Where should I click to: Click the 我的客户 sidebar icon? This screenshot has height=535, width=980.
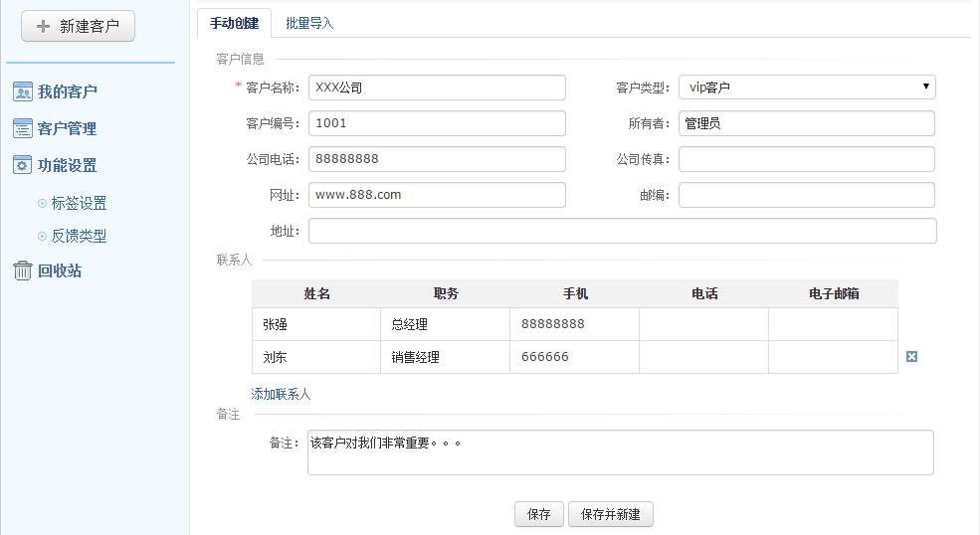[x=23, y=91]
